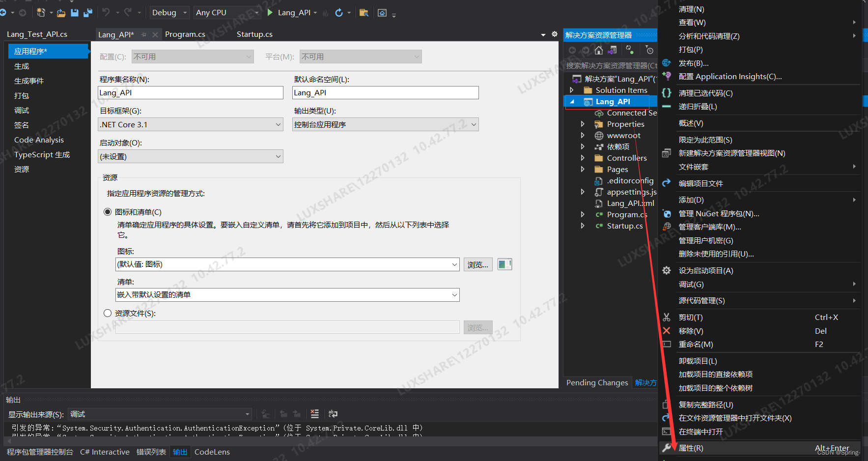
Task: Open the 错误列表 tab at bottom
Action: click(x=151, y=452)
